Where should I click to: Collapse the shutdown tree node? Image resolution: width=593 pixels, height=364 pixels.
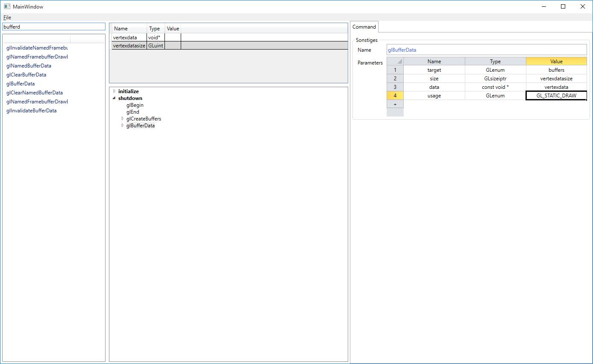114,98
